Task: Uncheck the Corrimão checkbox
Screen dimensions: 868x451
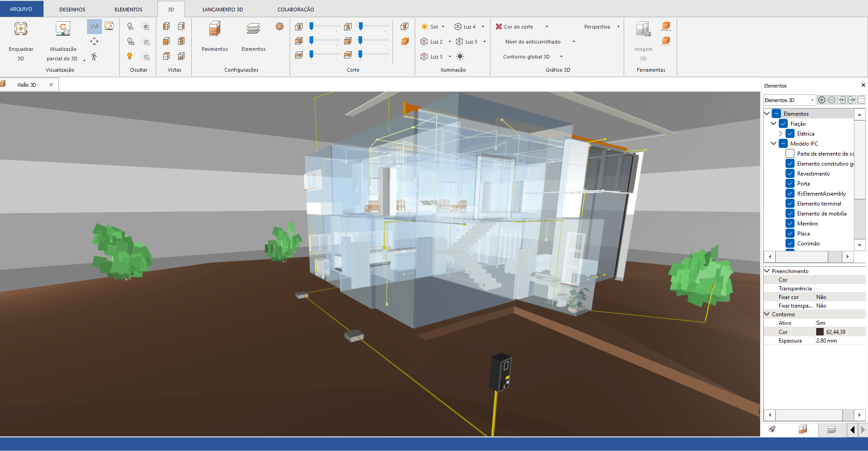Action: (790, 243)
